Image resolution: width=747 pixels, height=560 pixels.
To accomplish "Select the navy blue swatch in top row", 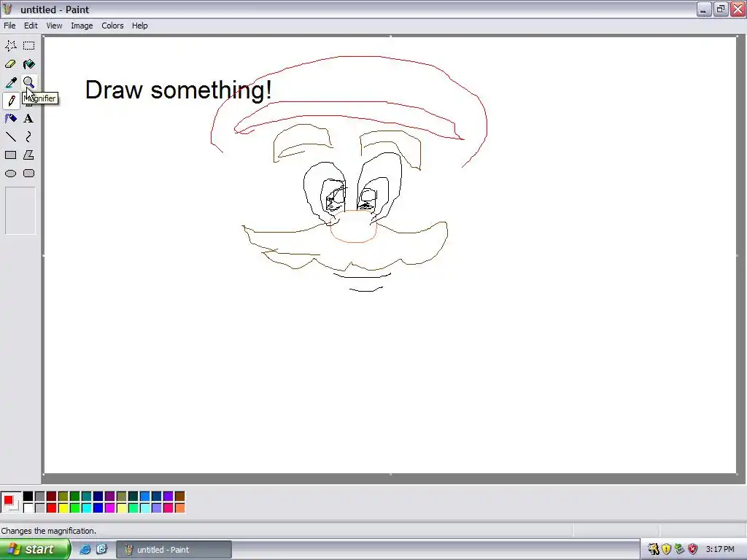I will point(98,497).
